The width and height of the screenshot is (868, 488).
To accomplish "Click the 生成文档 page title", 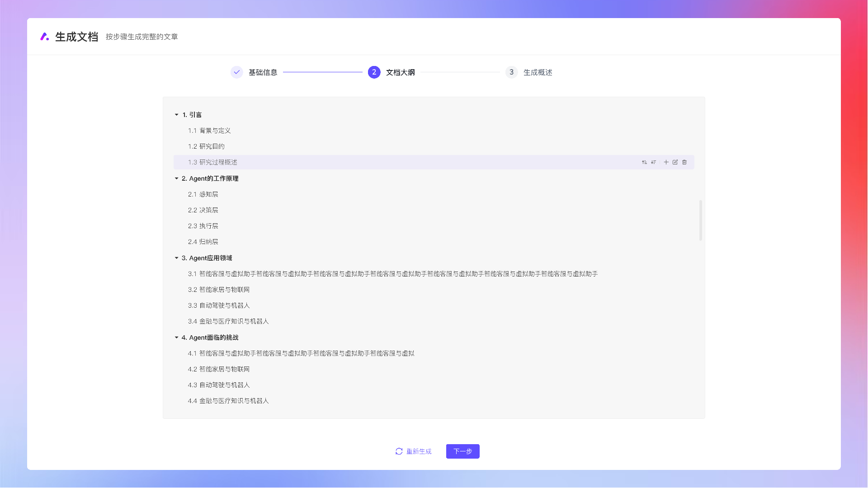I will click(x=76, y=37).
